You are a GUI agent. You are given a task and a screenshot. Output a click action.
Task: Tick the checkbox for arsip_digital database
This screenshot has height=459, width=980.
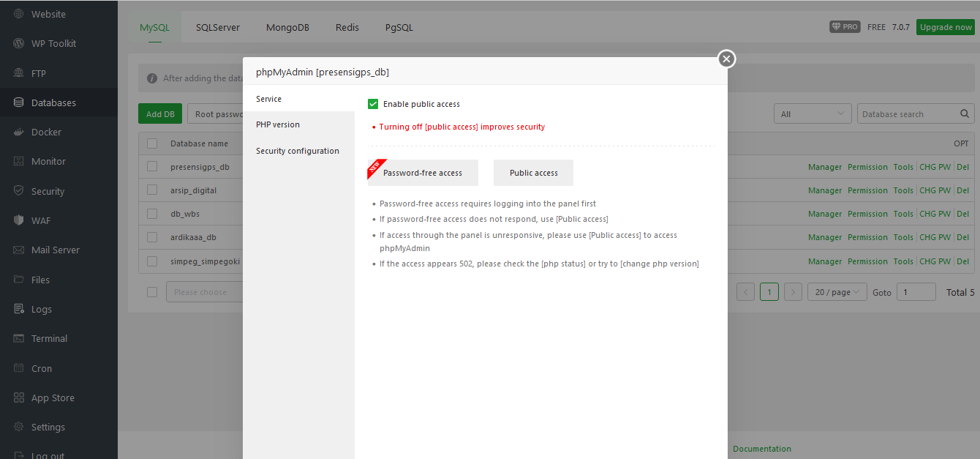coord(152,190)
